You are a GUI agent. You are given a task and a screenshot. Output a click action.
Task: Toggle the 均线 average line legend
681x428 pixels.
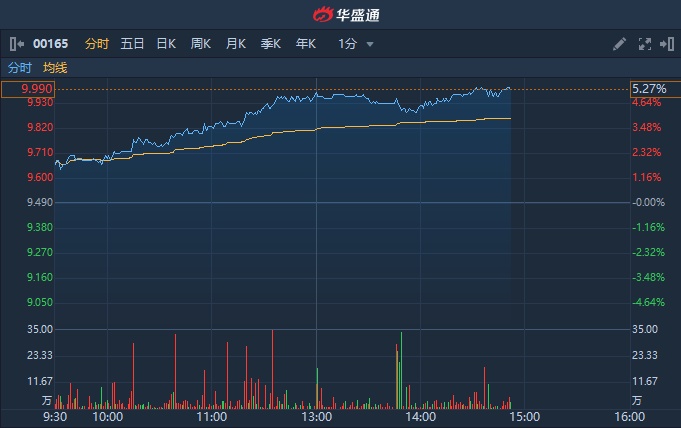click(x=55, y=68)
